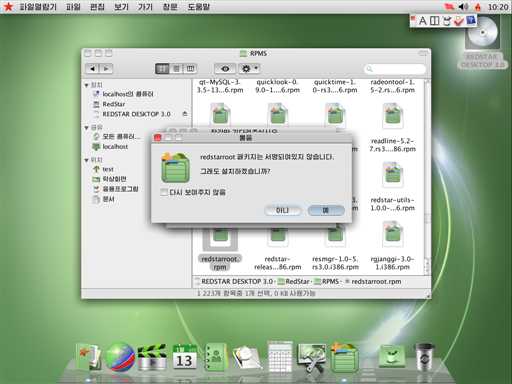Open the '파일' menu

[x=73, y=7]
